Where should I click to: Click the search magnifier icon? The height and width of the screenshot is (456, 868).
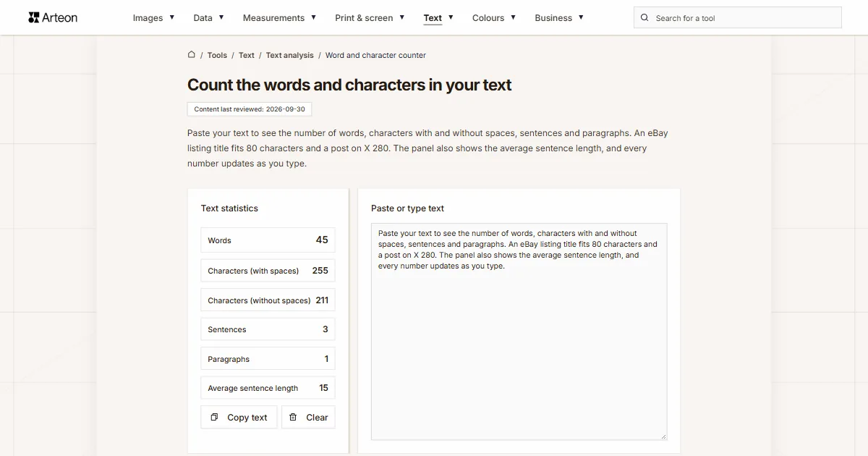tap(644, 17)
